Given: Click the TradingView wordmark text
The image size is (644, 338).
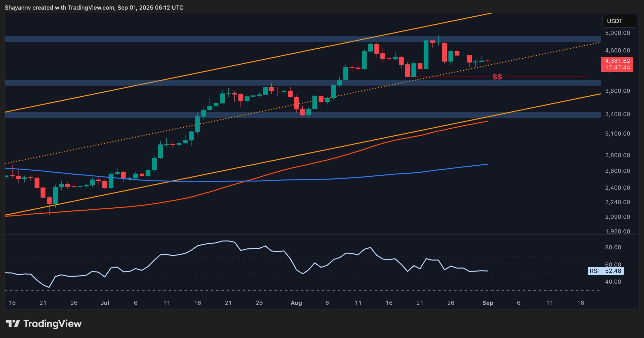Looking at the screenshot, I should coord(52,323).
